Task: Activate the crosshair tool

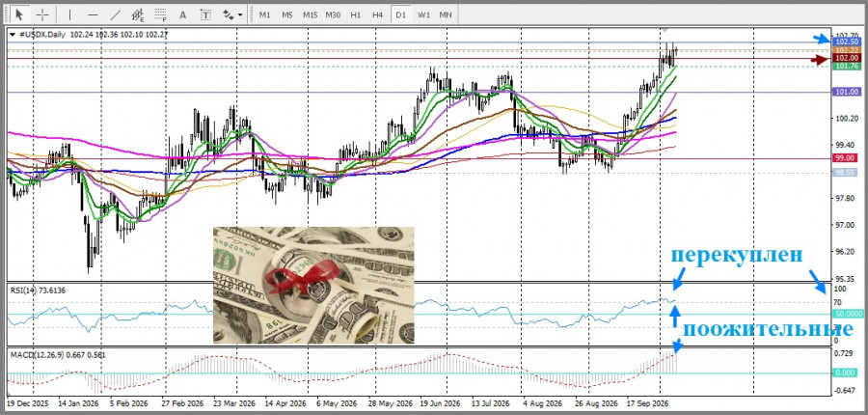Action: point(42,15)
